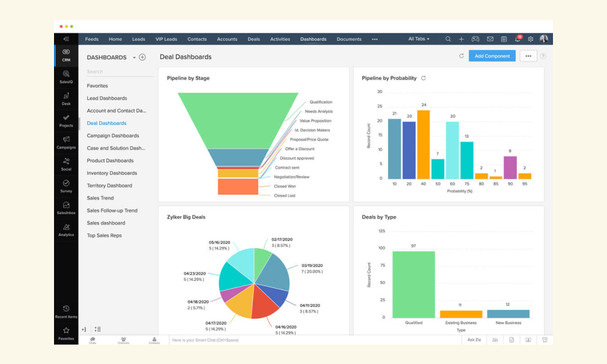Image resolution: width=607 pixels, height=364 pixels.
Task: Open the more options ellipsis button
Action: (529, 56)
